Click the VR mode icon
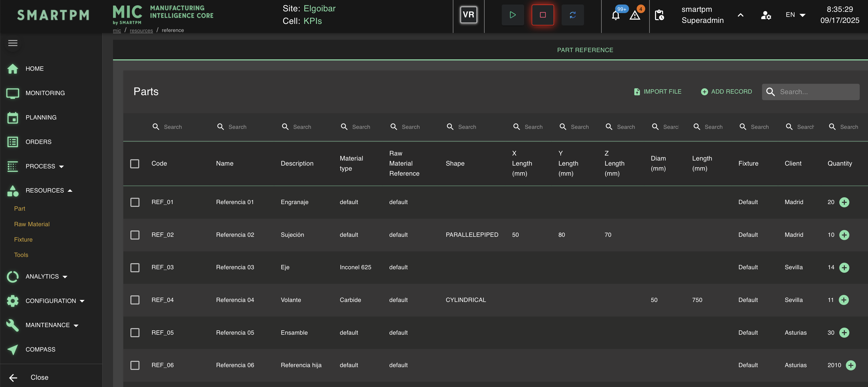Image resolution: width=868 pixels, height=387 pixels. [468, 15]
